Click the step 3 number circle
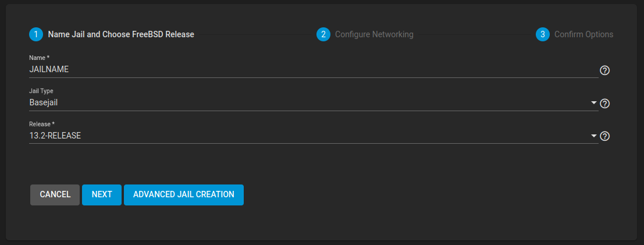This screenshot has height=245, width=644. coord(543,34)
